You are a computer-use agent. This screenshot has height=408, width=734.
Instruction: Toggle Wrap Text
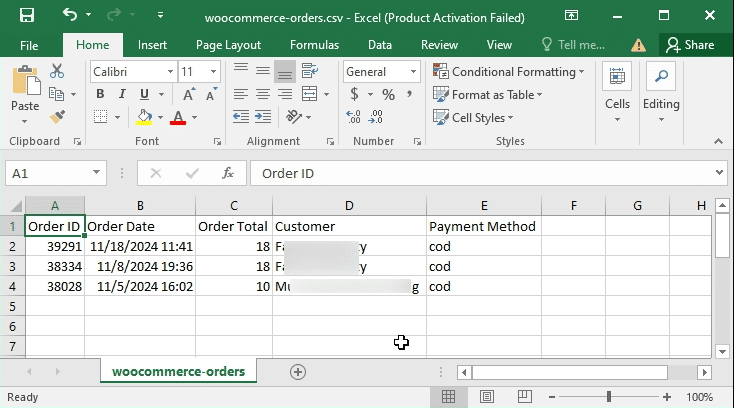tap(309, 71)
